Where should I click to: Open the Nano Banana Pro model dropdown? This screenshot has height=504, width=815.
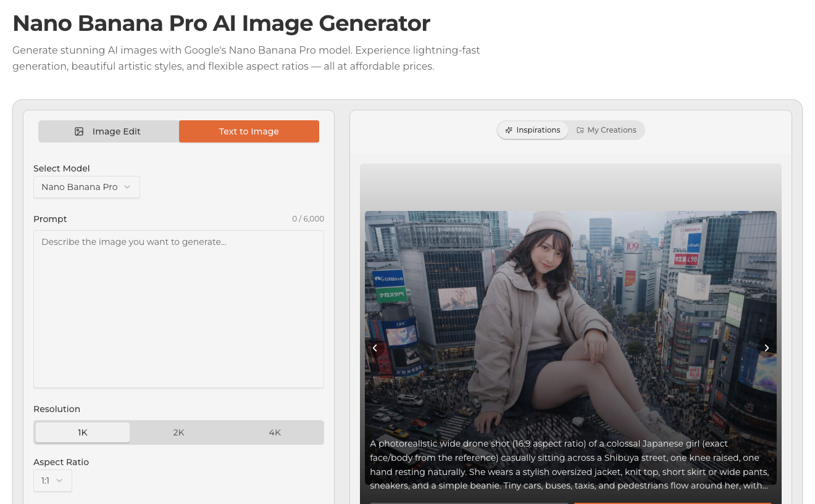(86, 187)
